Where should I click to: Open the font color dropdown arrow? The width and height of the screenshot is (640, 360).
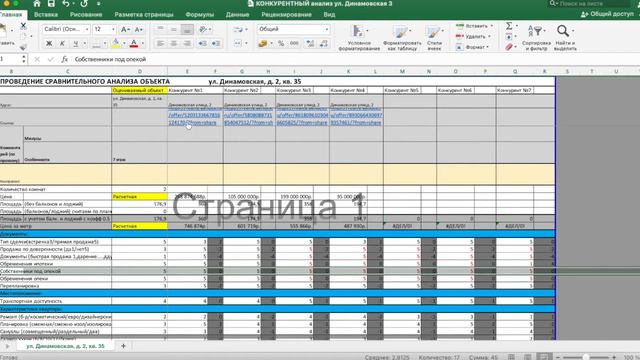(x=143, y=43)
